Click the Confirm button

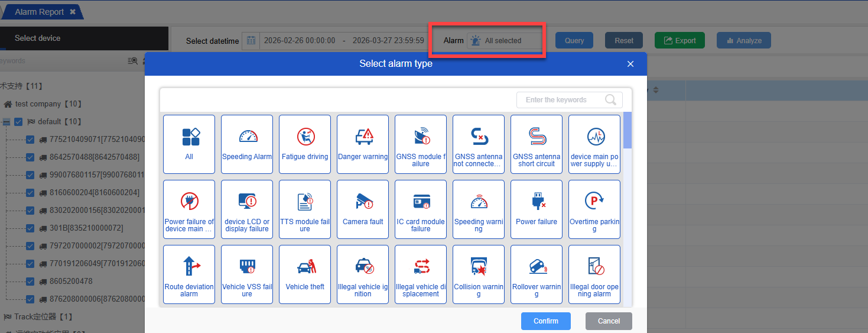point(545,321)
